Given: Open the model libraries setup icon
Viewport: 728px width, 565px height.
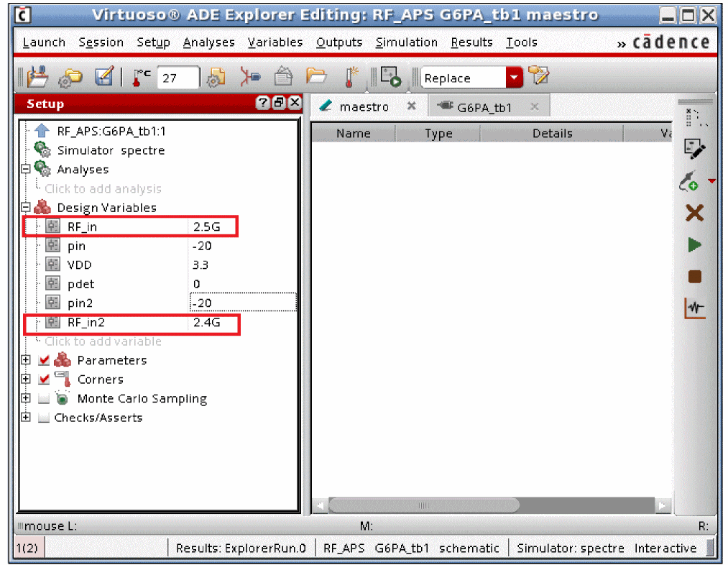Looking at the screenshot, I should pos(216,78).
